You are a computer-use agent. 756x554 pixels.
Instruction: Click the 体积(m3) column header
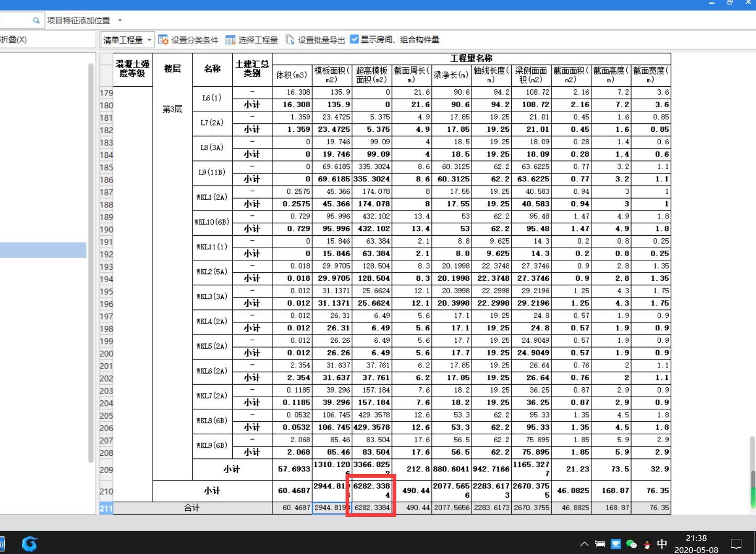click(292, 75)
